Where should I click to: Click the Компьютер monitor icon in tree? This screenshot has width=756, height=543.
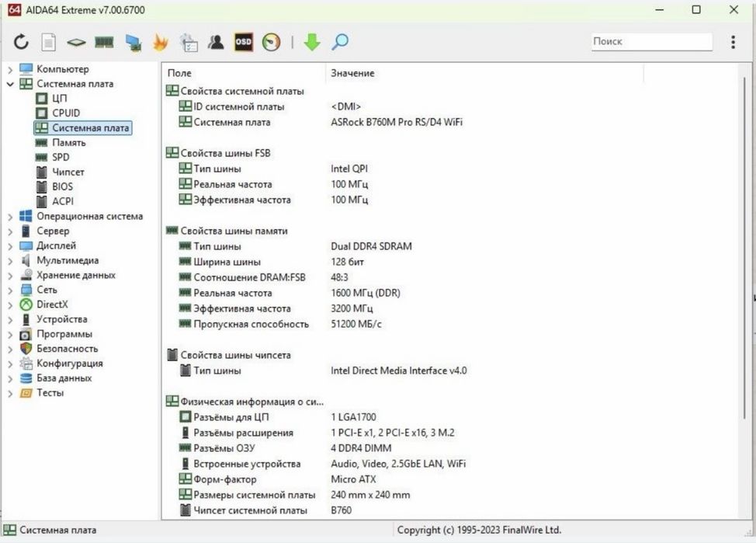(x=26, y=69)
